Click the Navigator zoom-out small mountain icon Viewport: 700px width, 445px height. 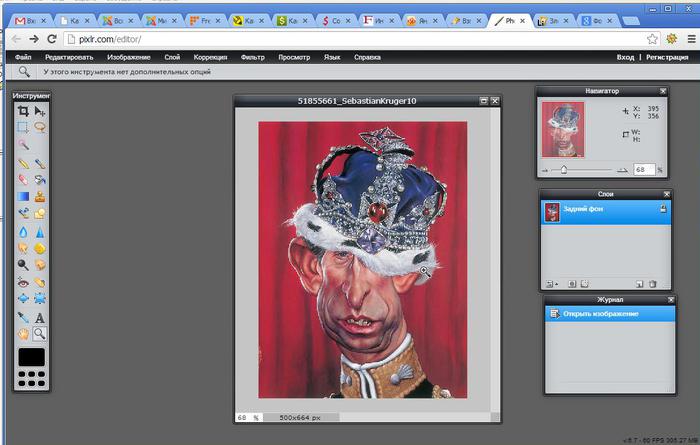[x=545, y=171]
